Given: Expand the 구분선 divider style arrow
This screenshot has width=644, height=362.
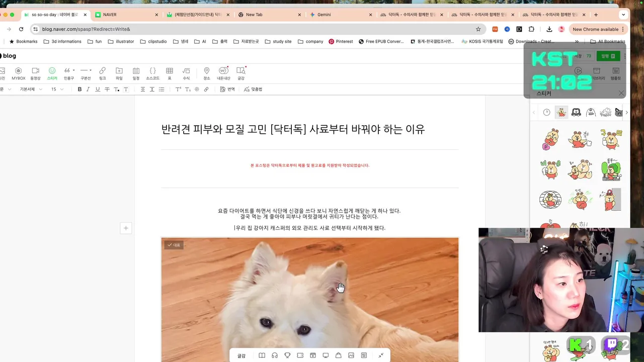Looking at the screenshot, I should pos(91,70).
